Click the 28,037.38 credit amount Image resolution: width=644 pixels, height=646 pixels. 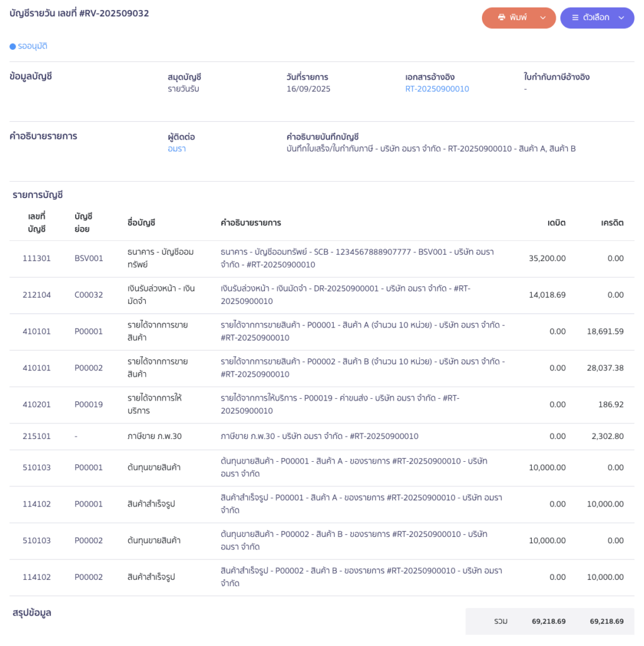[x=605, y=368]
